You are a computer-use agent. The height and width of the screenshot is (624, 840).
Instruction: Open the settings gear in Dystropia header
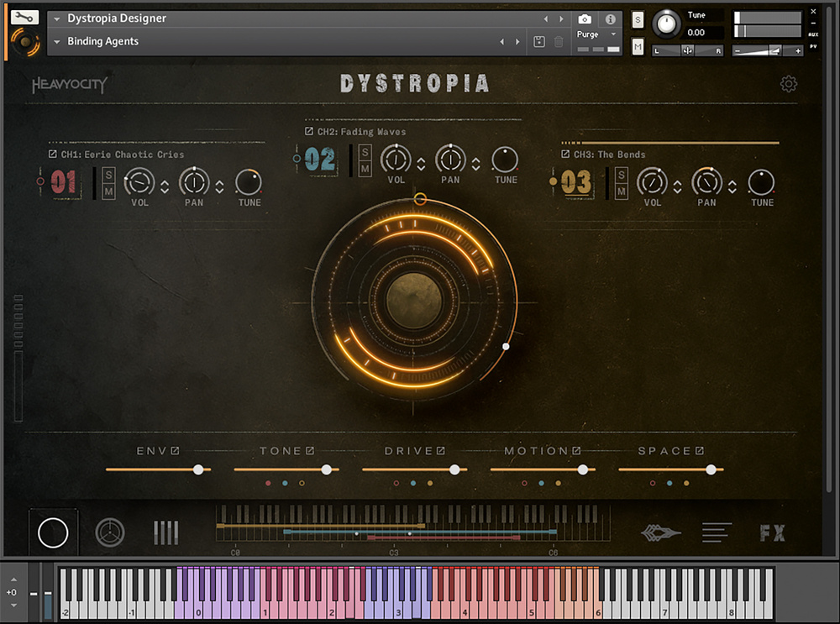788,84
